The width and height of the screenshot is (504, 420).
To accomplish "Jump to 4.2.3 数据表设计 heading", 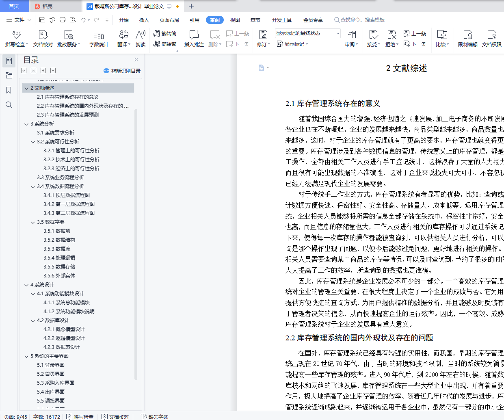I will pos(62,347).
